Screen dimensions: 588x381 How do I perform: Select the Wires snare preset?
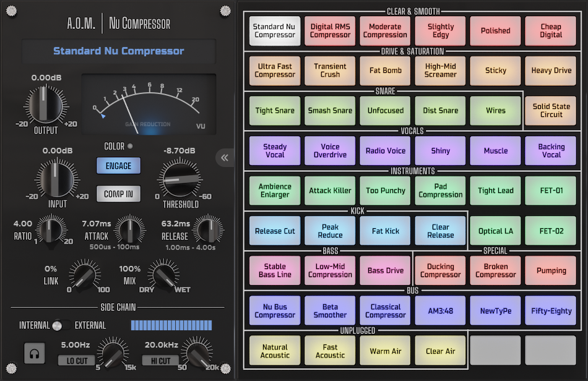tap(496, 111)
